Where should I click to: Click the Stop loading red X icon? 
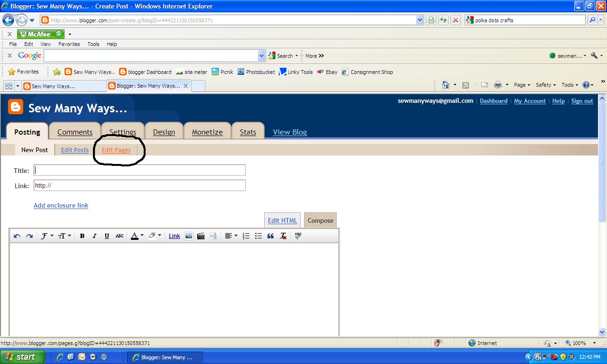point(456,20)
